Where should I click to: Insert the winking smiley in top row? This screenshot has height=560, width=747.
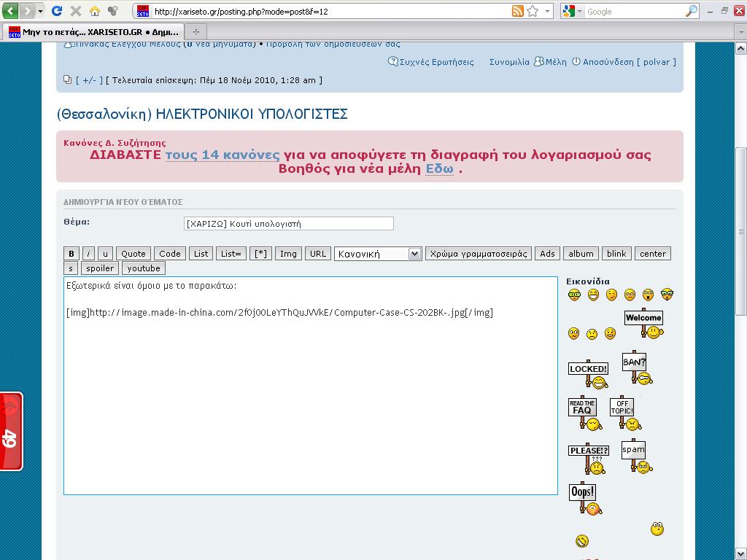612,295
